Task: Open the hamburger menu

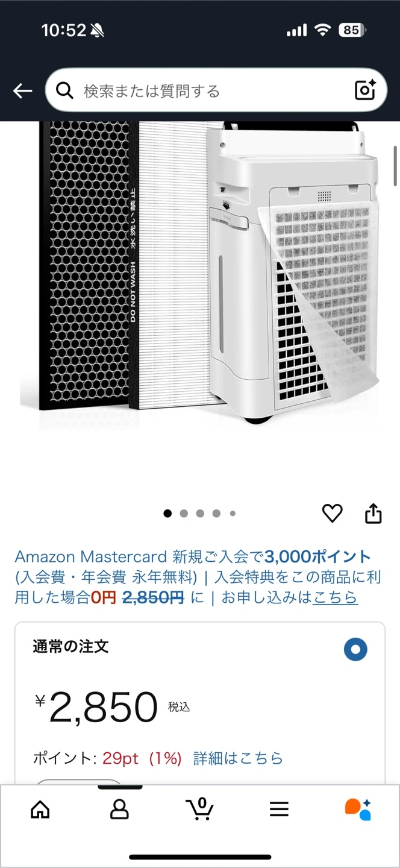Action: coord(279,809)
